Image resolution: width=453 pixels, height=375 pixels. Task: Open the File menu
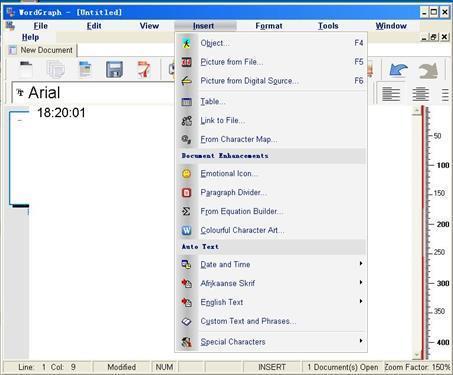[x=41, y=26]
